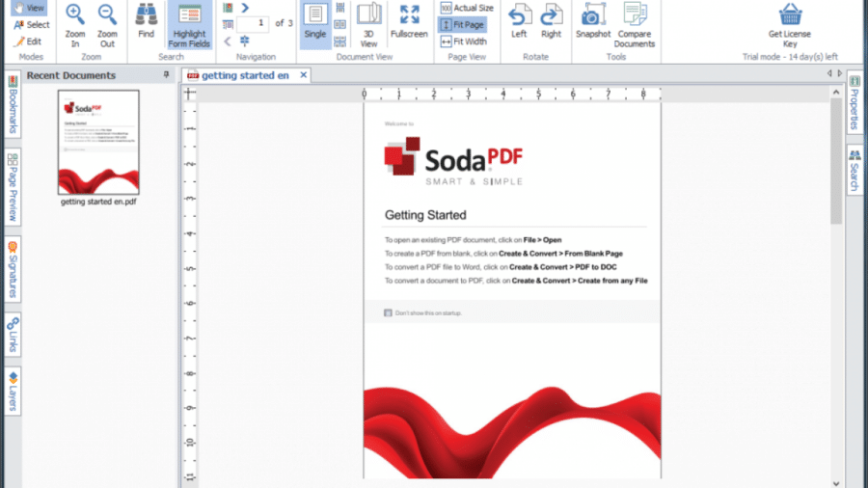Click vertical scrollbar down arrow
868x488 pixels.
point(836,483)
